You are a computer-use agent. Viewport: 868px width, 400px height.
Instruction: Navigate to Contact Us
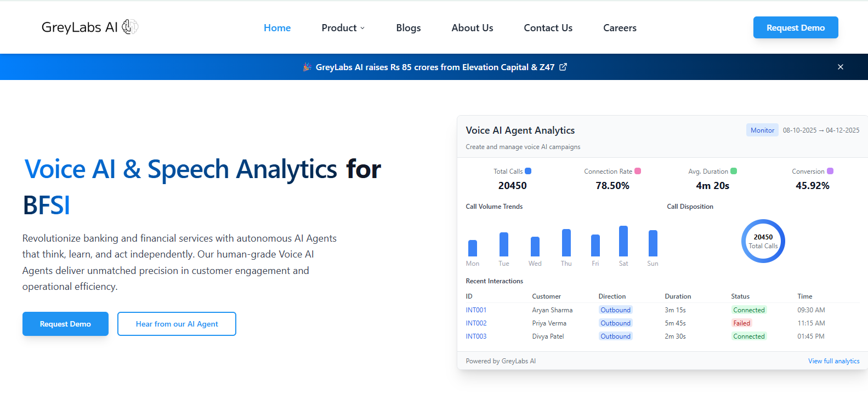(x=548, y=28)
